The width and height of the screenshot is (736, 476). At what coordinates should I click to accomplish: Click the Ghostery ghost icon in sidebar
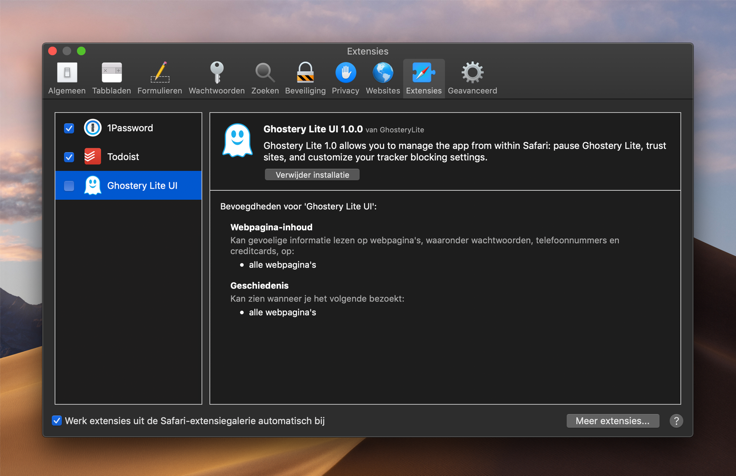point(92,185)
